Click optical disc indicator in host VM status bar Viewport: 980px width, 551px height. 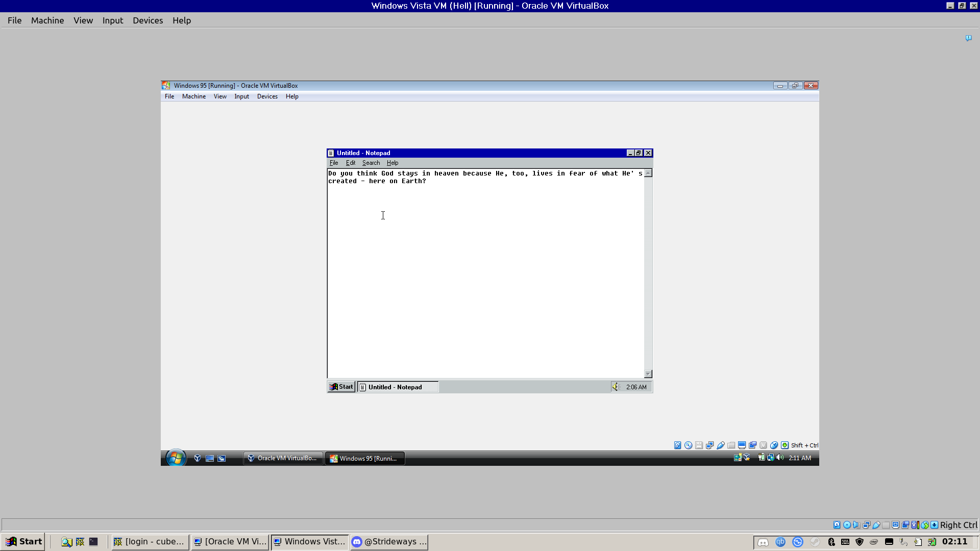(847, 525)
